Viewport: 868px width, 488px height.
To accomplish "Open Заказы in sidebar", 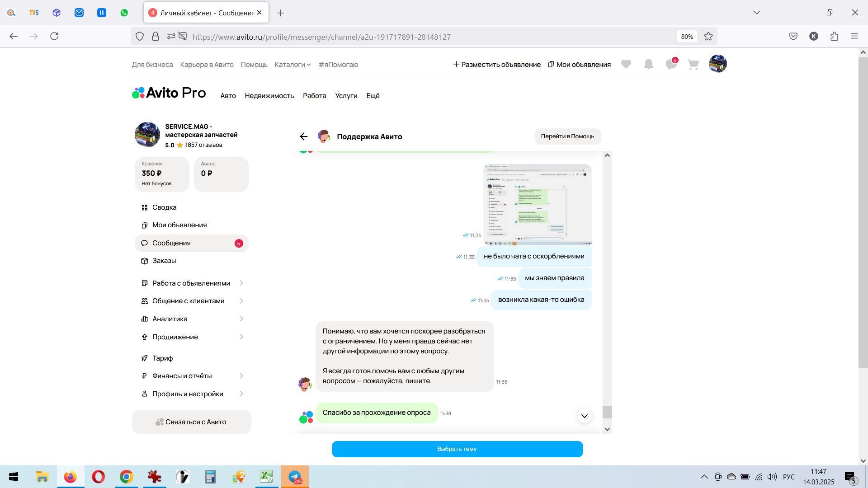I will click(x=192, y=261).
